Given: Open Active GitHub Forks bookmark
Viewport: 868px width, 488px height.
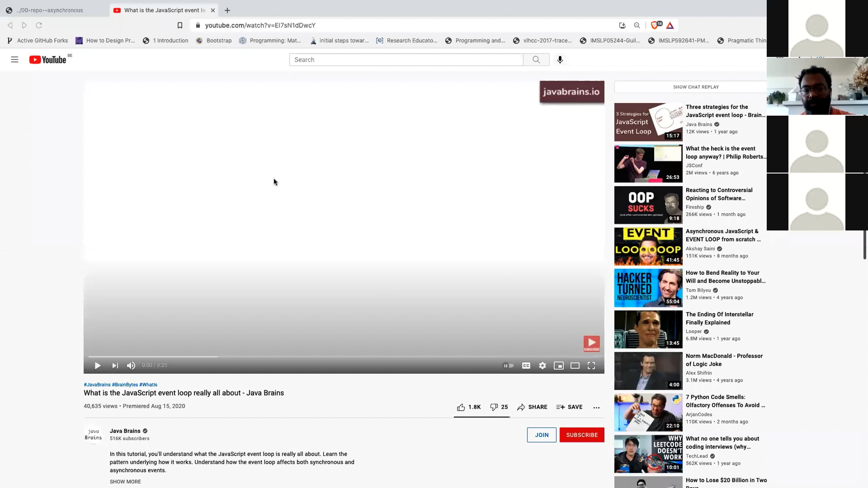Looking at the screenshot, I should [x=37, y=40].
